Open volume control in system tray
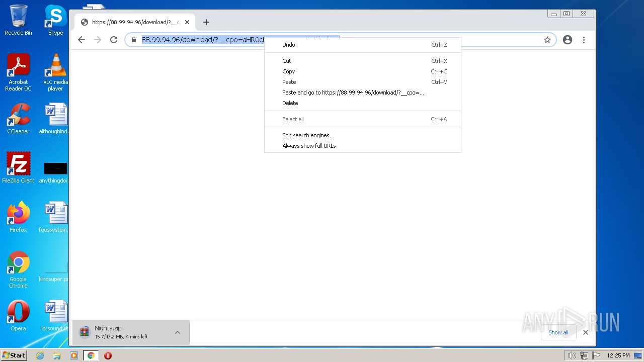The height and width of the screenshot is (362, 644). (572, 355)
